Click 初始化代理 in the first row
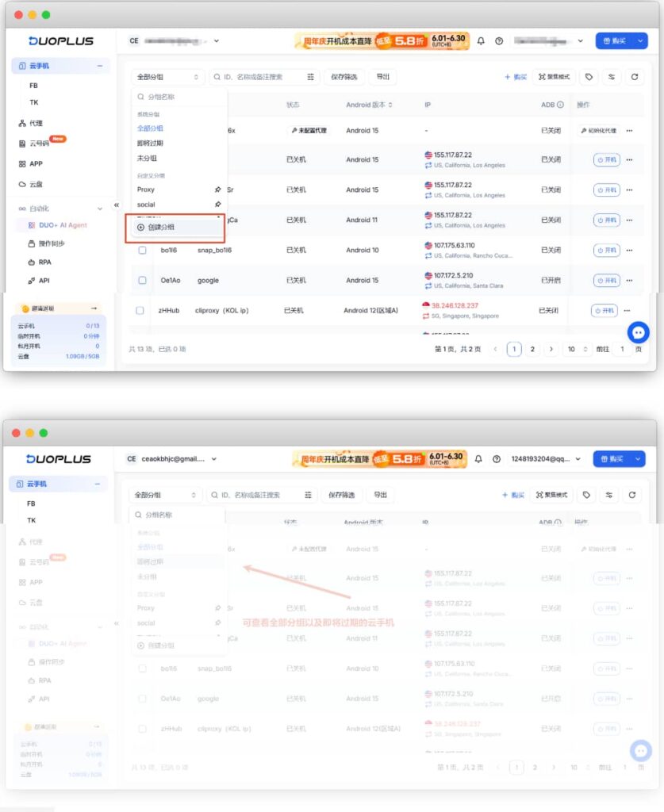The height and width of the screenshot is (812, 664). [599, 131]
